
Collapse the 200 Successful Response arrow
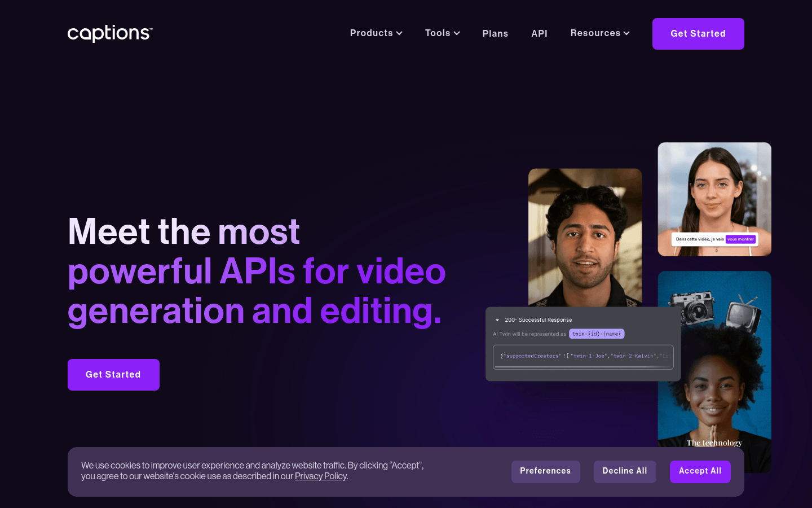coord(497,320)
